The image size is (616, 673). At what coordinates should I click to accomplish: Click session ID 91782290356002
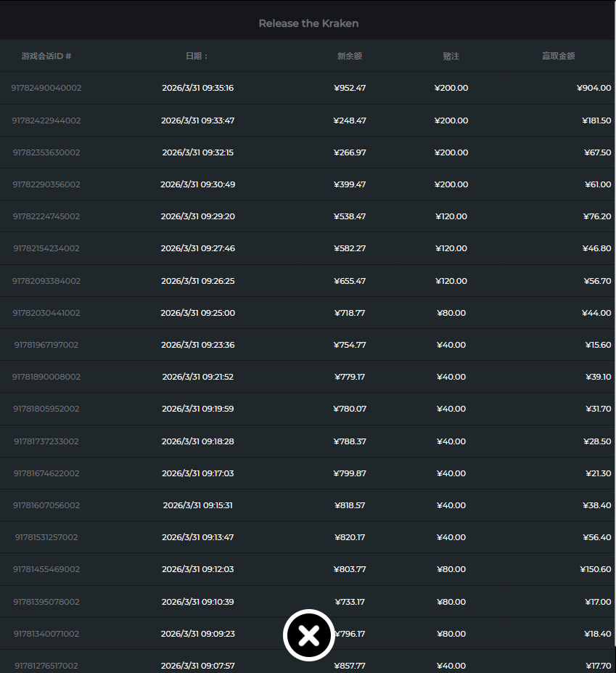click(46, 184)
